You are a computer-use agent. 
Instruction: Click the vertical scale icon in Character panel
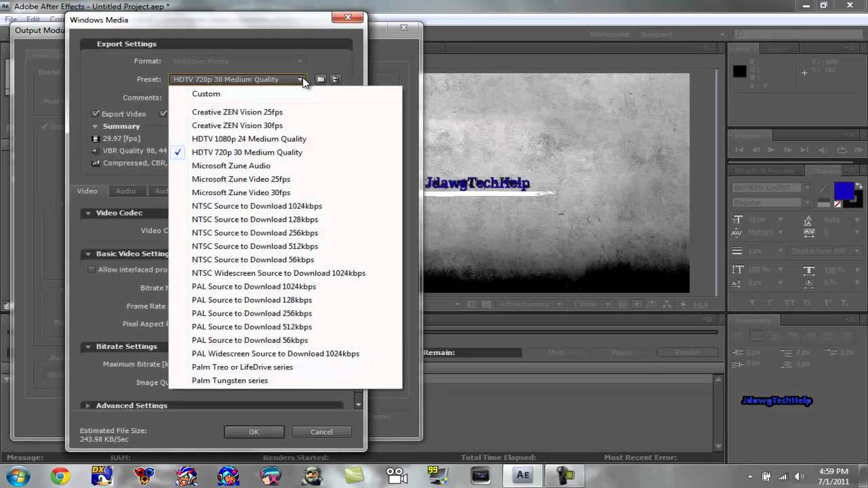point(737,270)
